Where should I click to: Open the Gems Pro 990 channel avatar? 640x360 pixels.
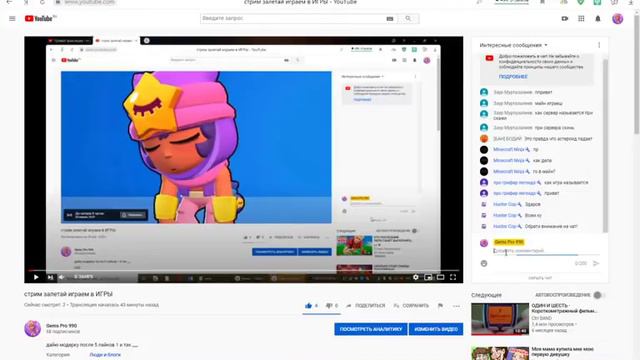point(33,329)
